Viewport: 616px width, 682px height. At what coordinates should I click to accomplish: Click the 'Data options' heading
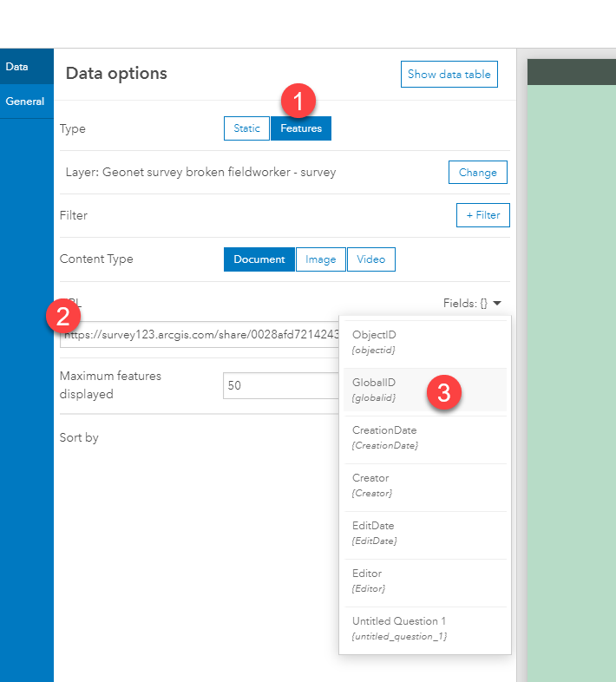(x=116, y=74)
